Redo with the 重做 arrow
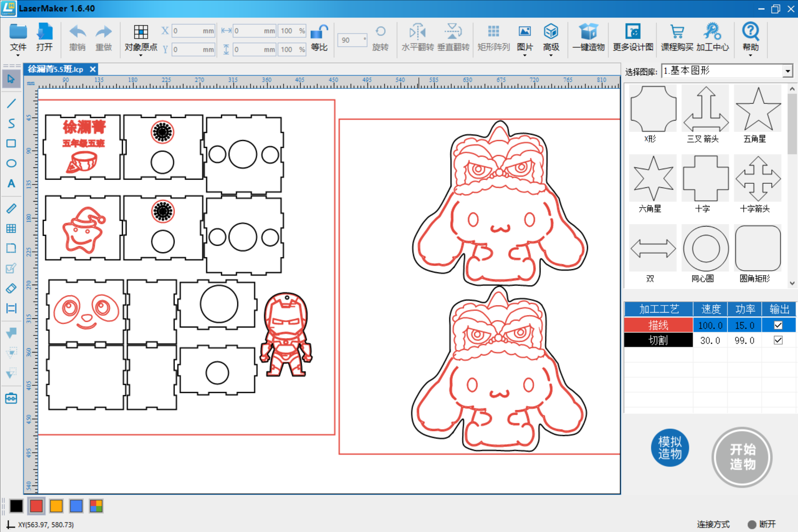This screenshot has width=798, height=532. [103, 32]
